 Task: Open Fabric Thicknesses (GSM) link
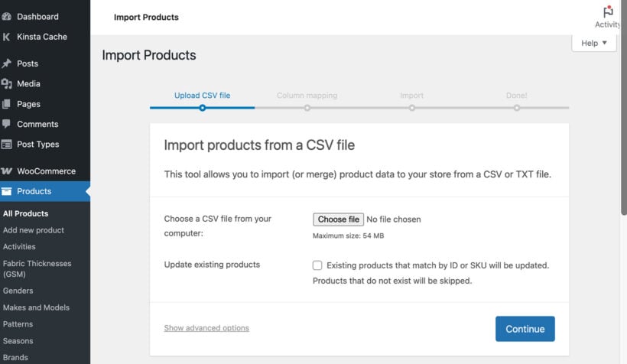click(x=37, y=268)
